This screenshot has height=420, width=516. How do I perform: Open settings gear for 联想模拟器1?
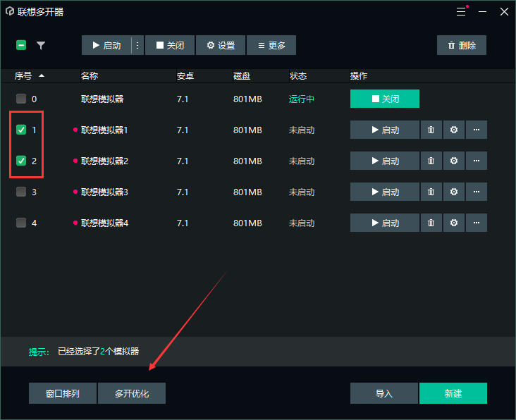pos(454,130)
